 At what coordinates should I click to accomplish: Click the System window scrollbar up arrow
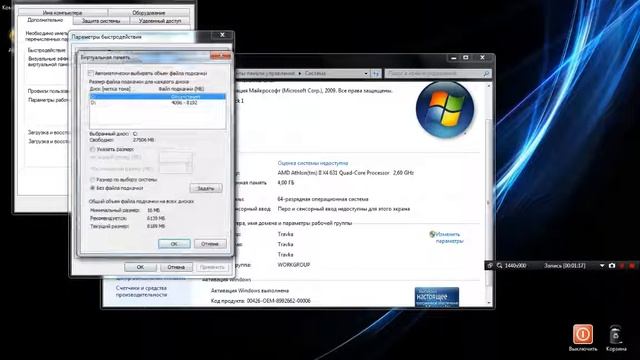tap(489, 86)
